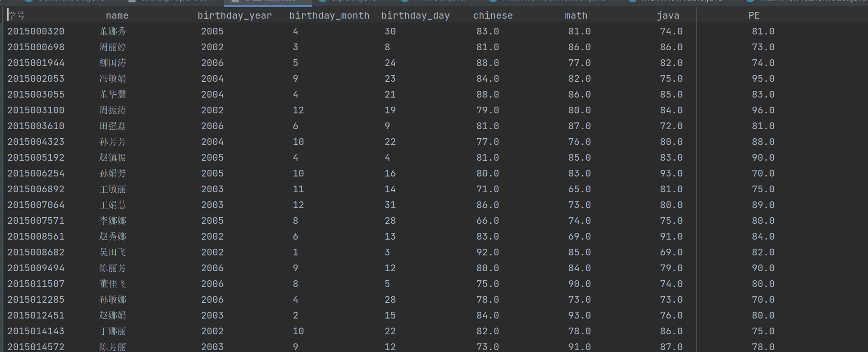Click the birthday_day column header
This screenshot has height=352, width=868.
click(x=415, y=16)
